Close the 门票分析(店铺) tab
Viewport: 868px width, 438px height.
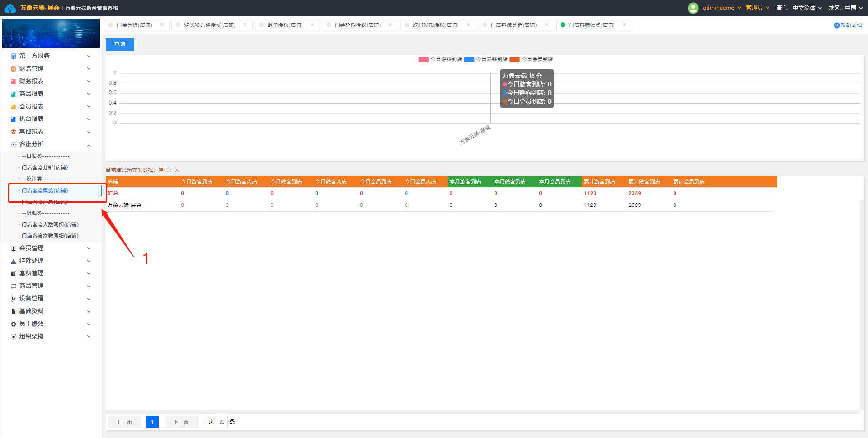coord(162,25)
